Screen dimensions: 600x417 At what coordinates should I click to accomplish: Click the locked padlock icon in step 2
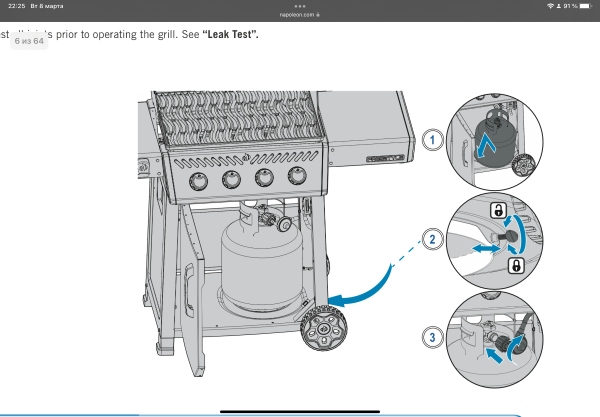coord(516,265)
